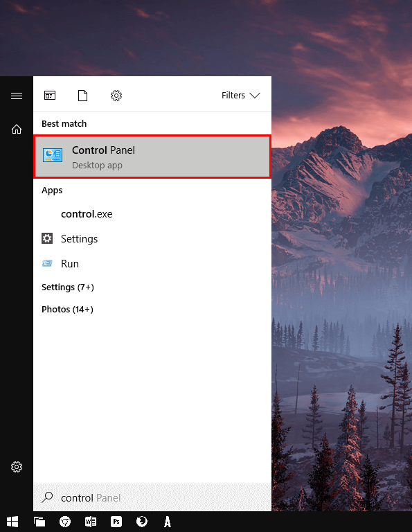Go to the Home icon in sidebar

17,129
